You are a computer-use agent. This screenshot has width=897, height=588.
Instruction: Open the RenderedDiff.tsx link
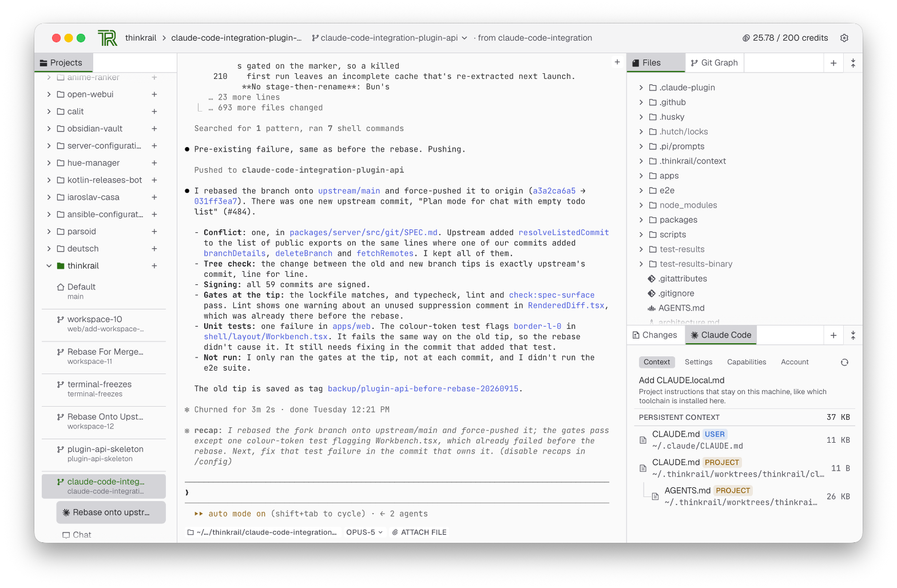tap(566, 305)
